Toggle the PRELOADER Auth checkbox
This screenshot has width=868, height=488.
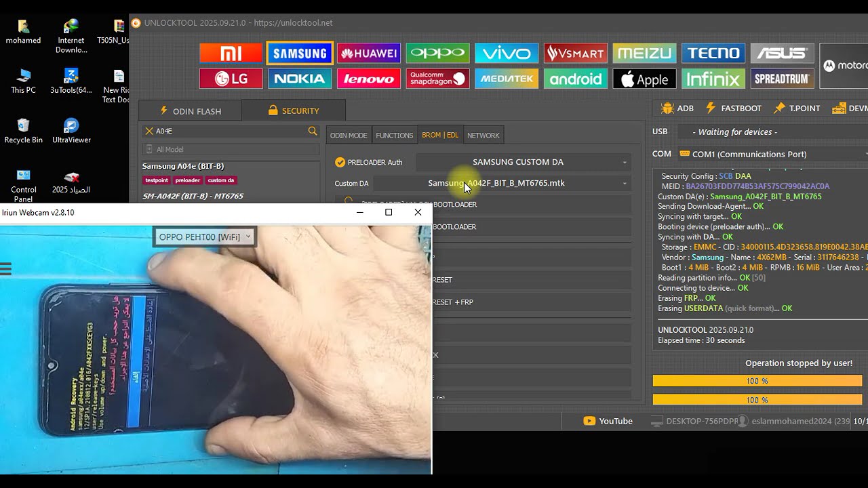(340, 162)
